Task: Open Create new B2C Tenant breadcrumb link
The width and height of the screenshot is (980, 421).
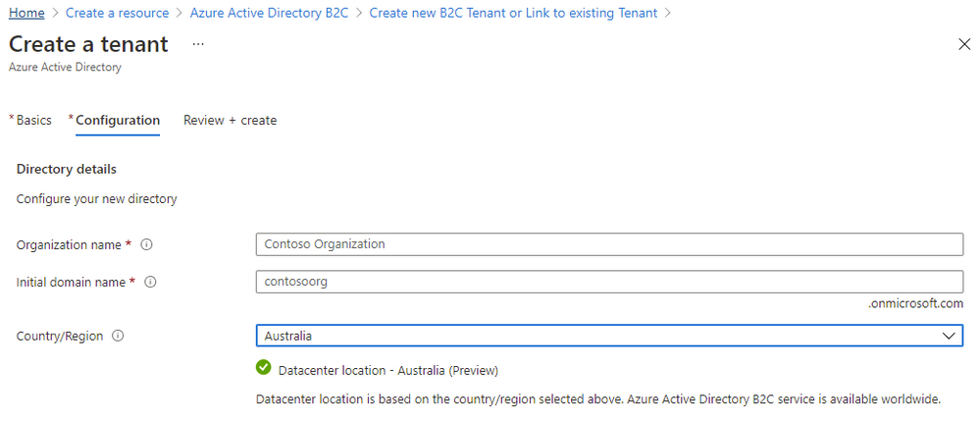Action: click(x=513, y=13)
